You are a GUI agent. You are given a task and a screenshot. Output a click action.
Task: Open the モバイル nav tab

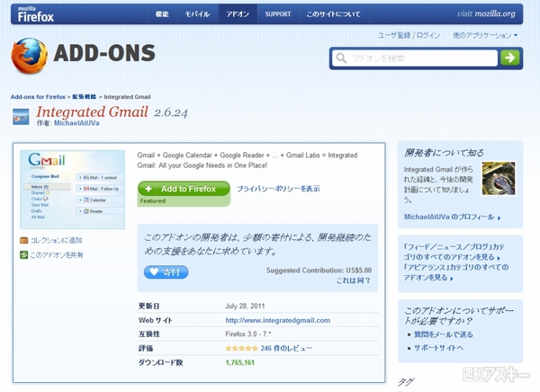point(197,14)
